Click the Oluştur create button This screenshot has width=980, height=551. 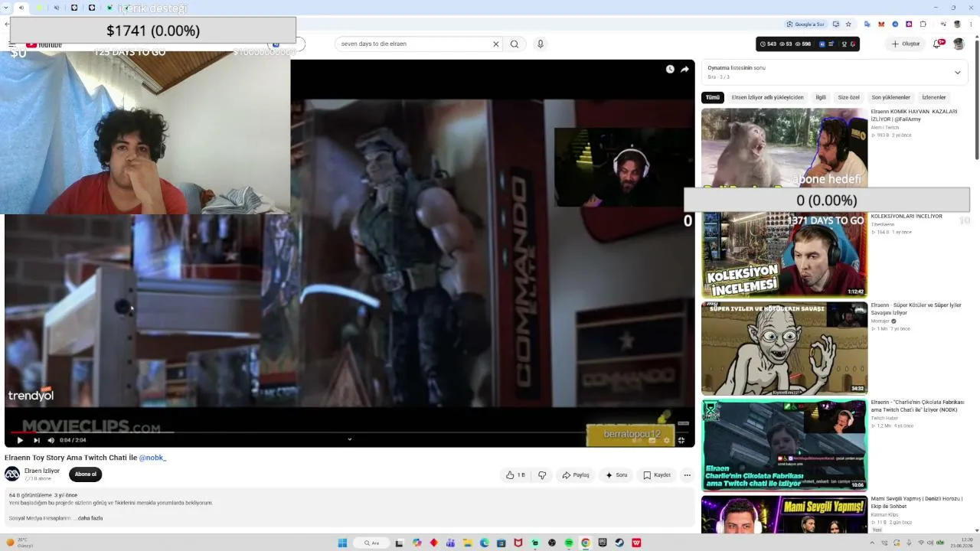[x=906, y=44]
